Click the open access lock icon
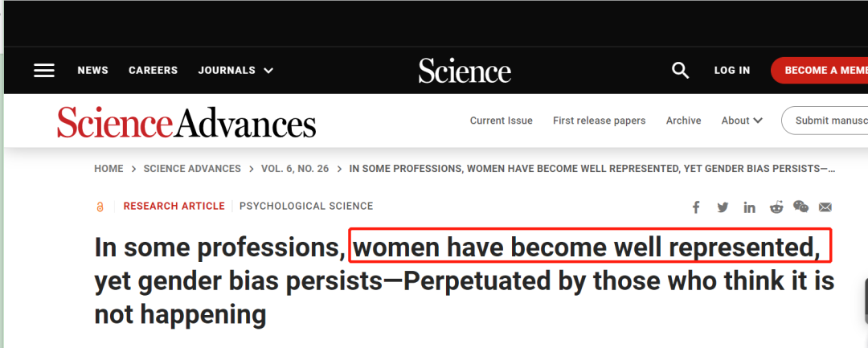 click(100, 207)
